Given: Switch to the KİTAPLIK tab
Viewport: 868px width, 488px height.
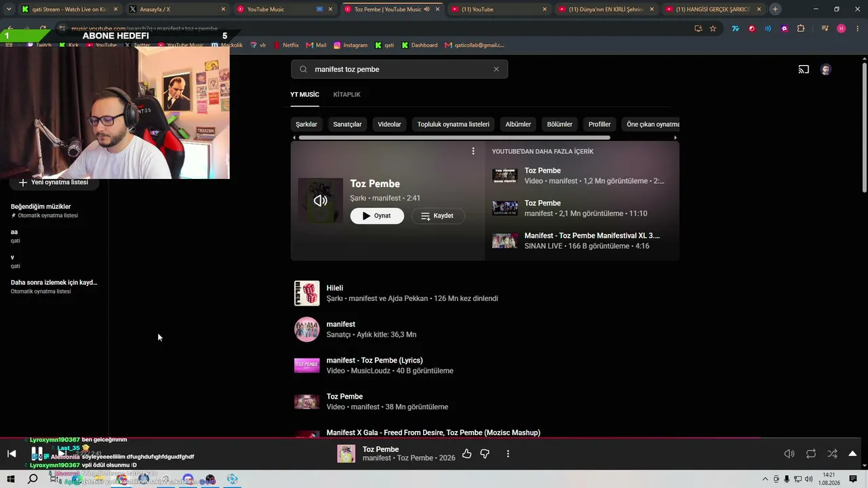Looking at the screenshot, I should (x=347, y=94).
